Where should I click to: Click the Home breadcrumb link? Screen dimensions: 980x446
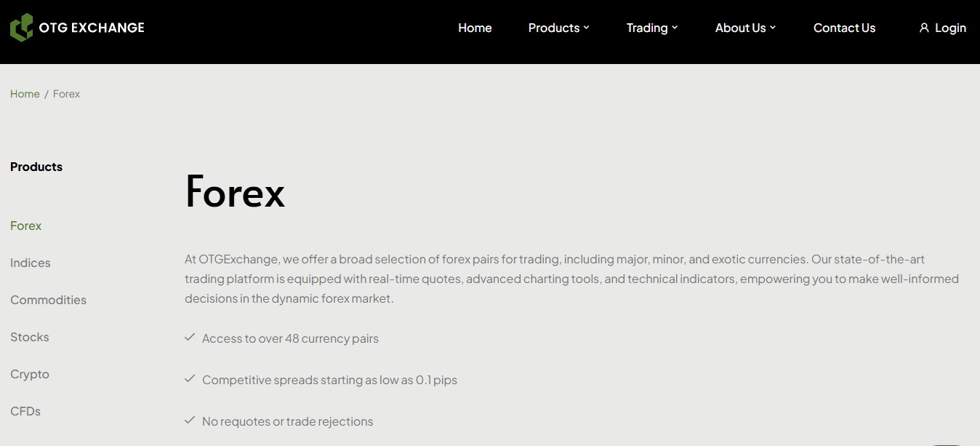point(25,94)
